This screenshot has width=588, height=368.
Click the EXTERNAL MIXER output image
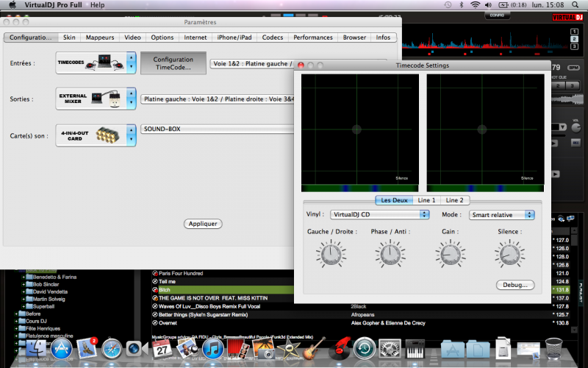pos(91,99)
